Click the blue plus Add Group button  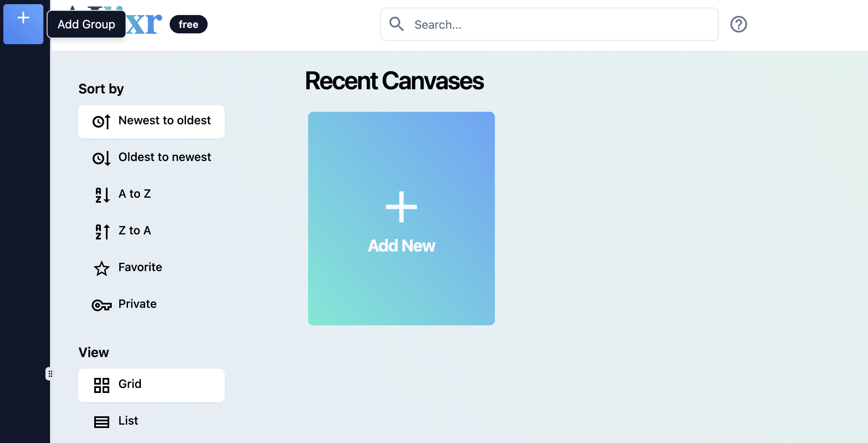[23, 23]
